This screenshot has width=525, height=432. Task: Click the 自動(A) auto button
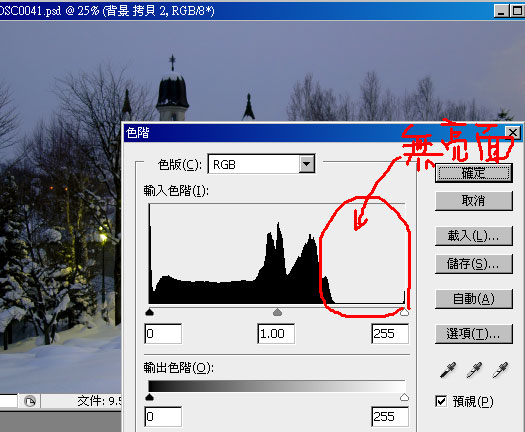473,299
